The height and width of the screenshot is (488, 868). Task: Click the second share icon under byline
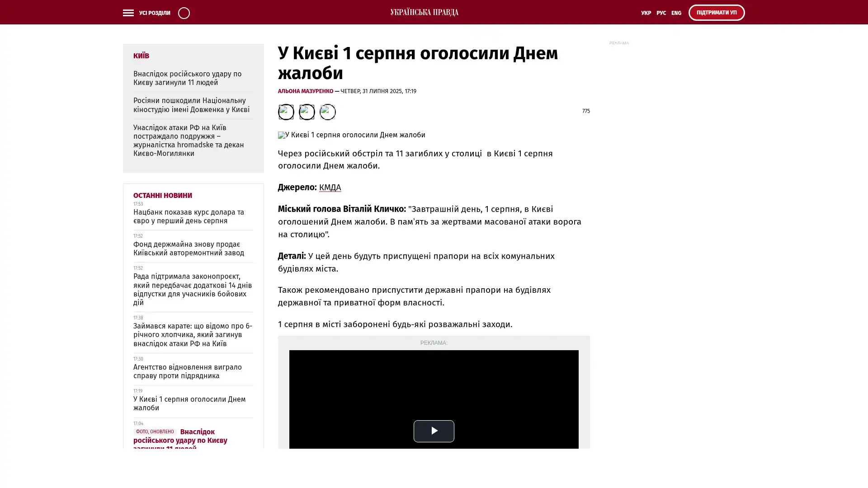[307, 112]
